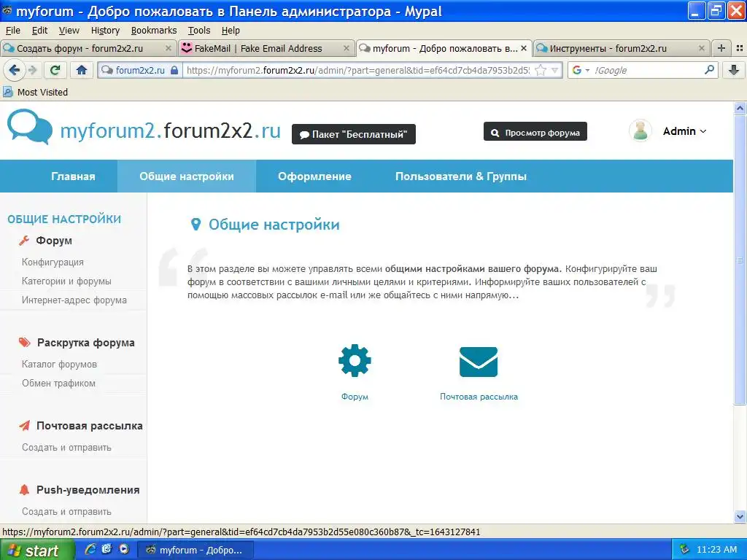Click the paper plane icon beside Почтовая рассылка
The width and height of the screenshot is (747, 560).
(24, 426)
